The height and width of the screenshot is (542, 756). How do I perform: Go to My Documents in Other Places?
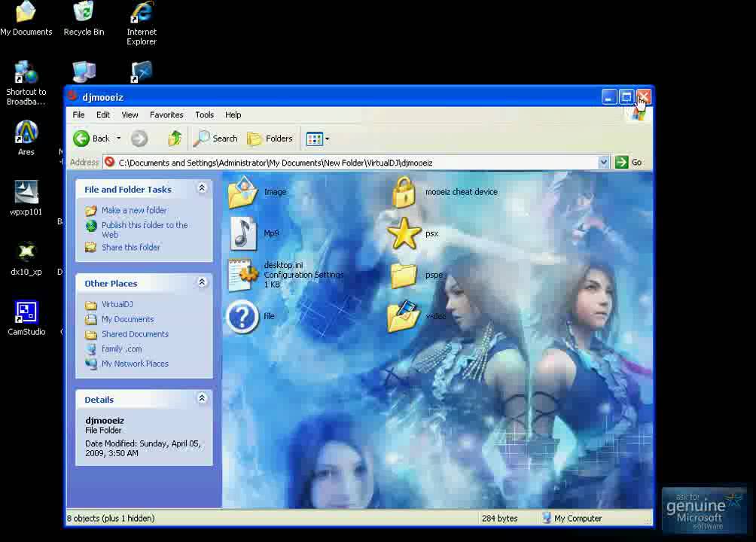coord(127,319)
